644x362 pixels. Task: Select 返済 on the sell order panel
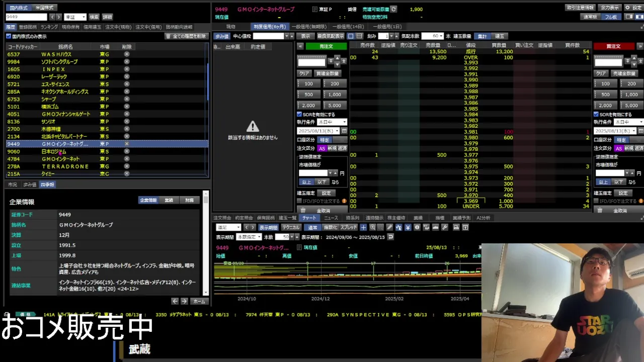342,149
